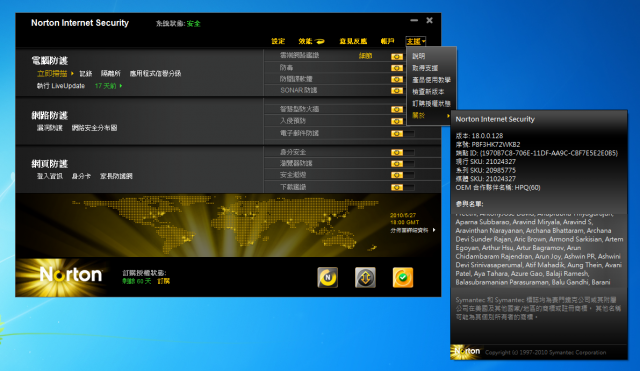The image size is (640, 371).
Task: Open 分佈圖詳細資料 map details link
Action: click(409, 230)
